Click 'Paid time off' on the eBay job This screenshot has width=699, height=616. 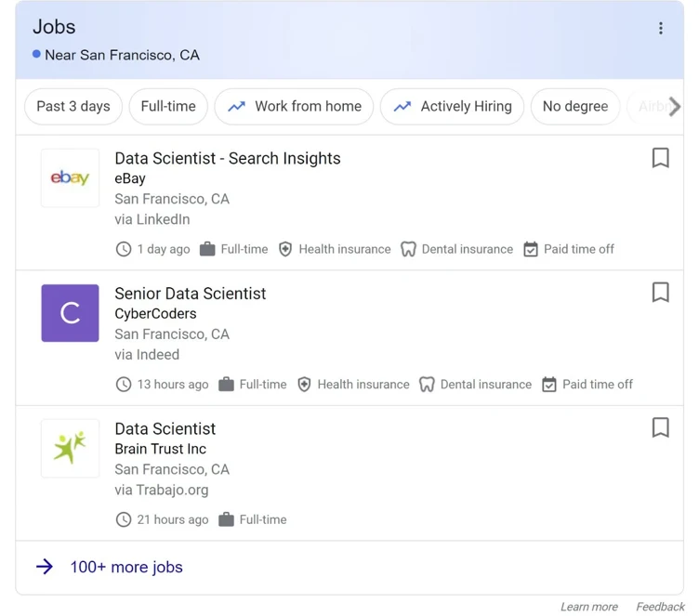click(x=579, y=249)
